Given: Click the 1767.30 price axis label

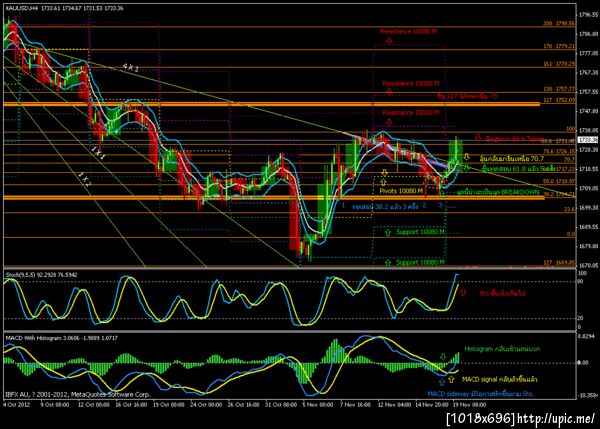Looking at the screenshot, I should pos(589,72).
